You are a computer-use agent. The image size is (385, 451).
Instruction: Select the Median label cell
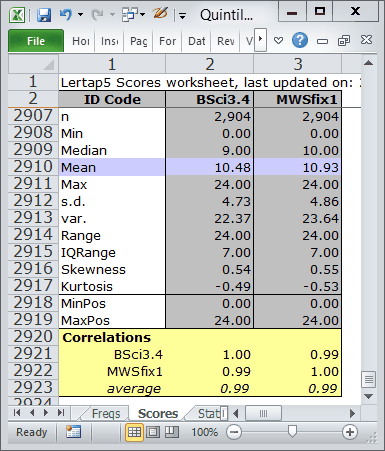click(x=112, y=150)
